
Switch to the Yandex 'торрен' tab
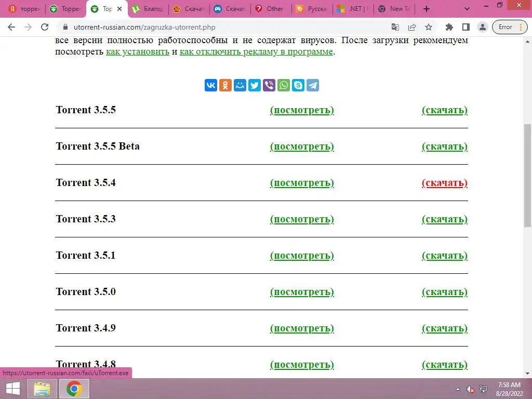[x=24, y=9]
